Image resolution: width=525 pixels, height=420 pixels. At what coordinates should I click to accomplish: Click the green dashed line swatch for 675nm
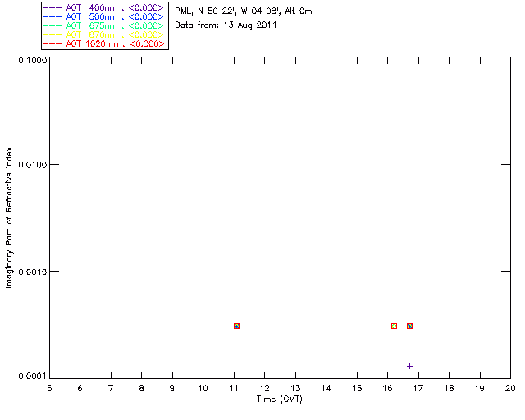[52, 25]
